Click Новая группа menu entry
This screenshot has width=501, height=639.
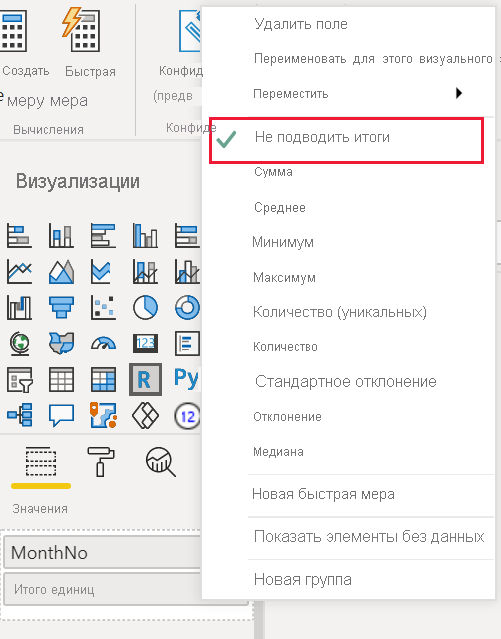click(302, 579)
